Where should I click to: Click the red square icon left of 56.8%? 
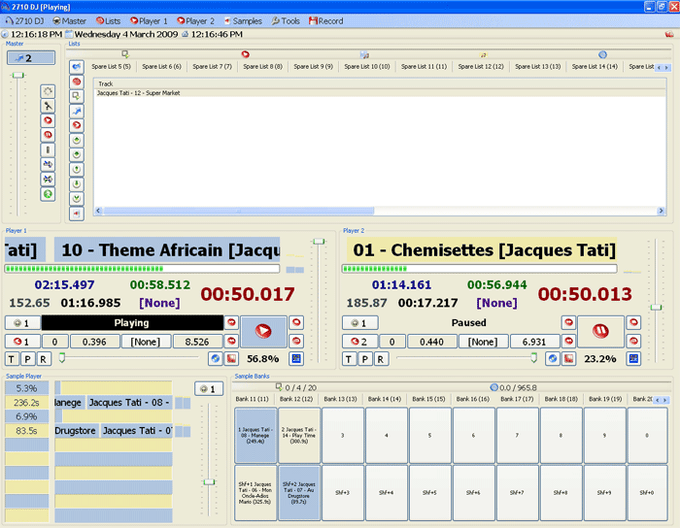pyautogui.click(x=232, y=359)
